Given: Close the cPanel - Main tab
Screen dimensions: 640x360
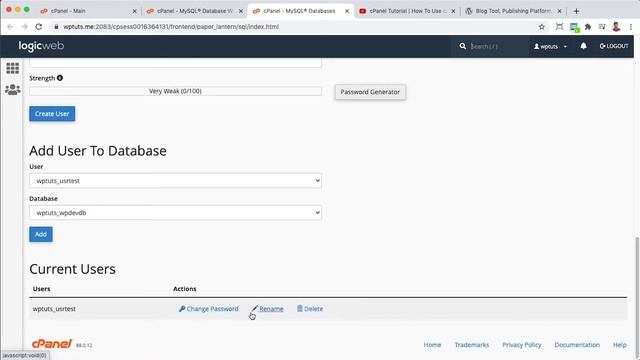Looking at the screenshot, I should tap(134, 11).
